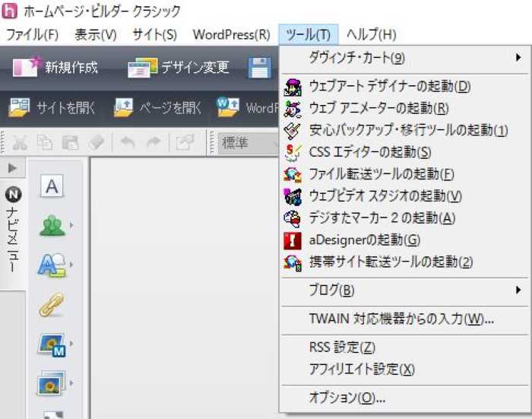532x419 pixels.
Task: Open the WordPress(R) menu
Action: (231, 35)
